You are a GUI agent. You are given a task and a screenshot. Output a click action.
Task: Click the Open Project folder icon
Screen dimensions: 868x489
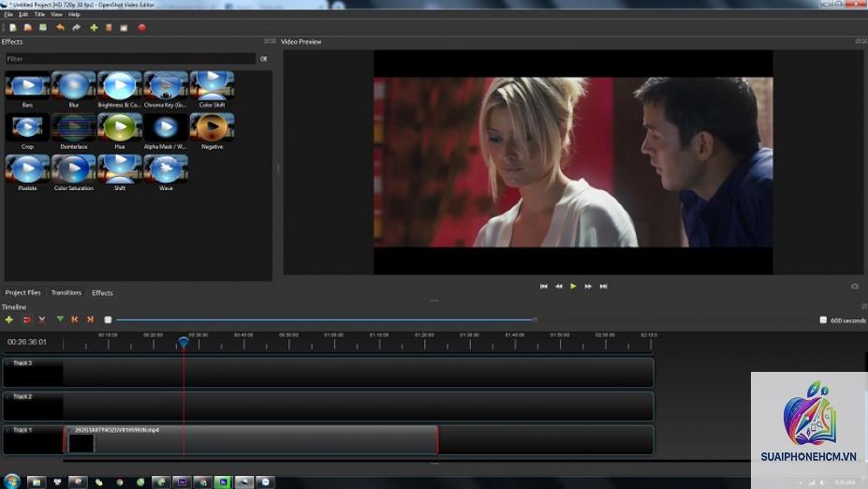pyautogui.click(x=28, y=28)
